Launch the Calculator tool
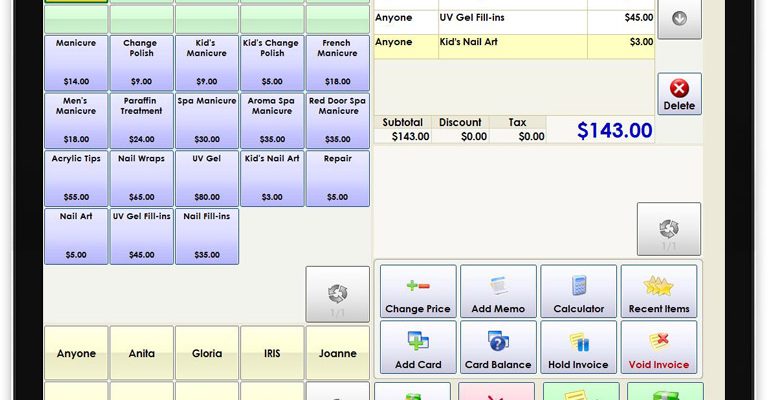The height and width of the screenshot is (400, 768). (578, 291)
